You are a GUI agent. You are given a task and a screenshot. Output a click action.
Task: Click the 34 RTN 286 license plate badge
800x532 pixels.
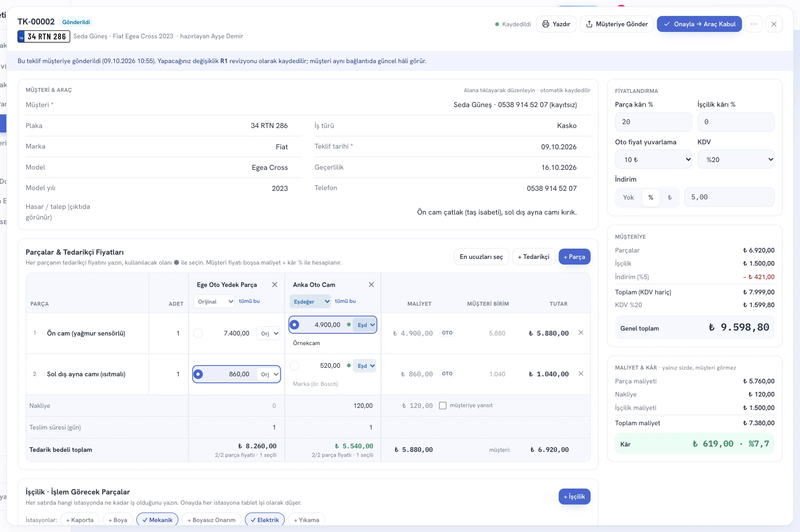44,37
